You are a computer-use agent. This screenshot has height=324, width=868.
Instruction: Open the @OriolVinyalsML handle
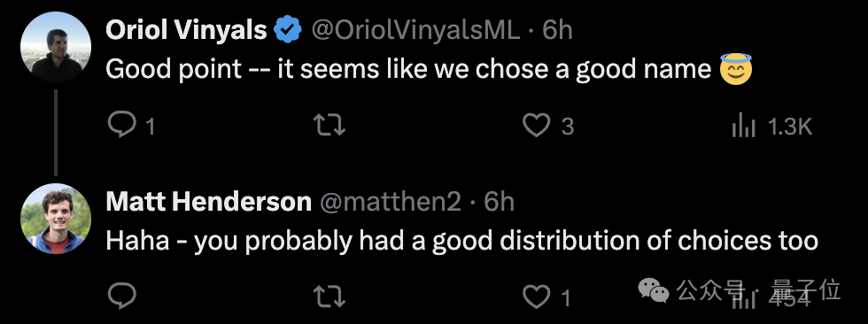pos(415,30)
